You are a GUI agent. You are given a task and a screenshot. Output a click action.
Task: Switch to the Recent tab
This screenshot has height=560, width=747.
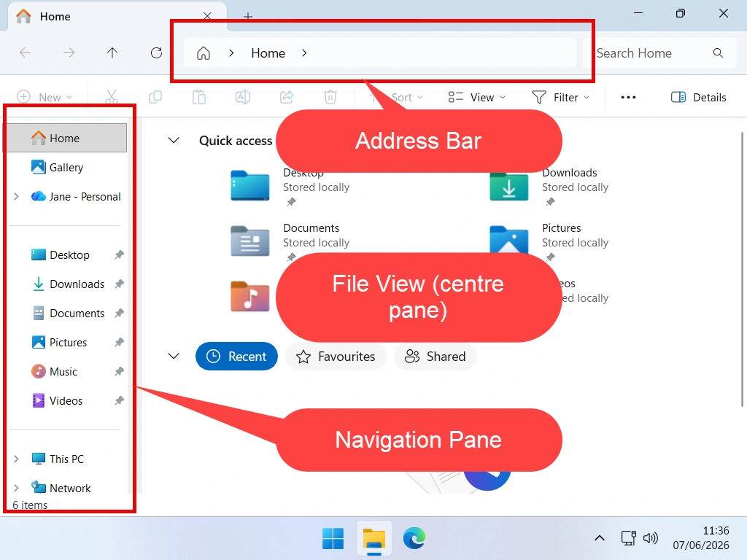click(236, 356)
